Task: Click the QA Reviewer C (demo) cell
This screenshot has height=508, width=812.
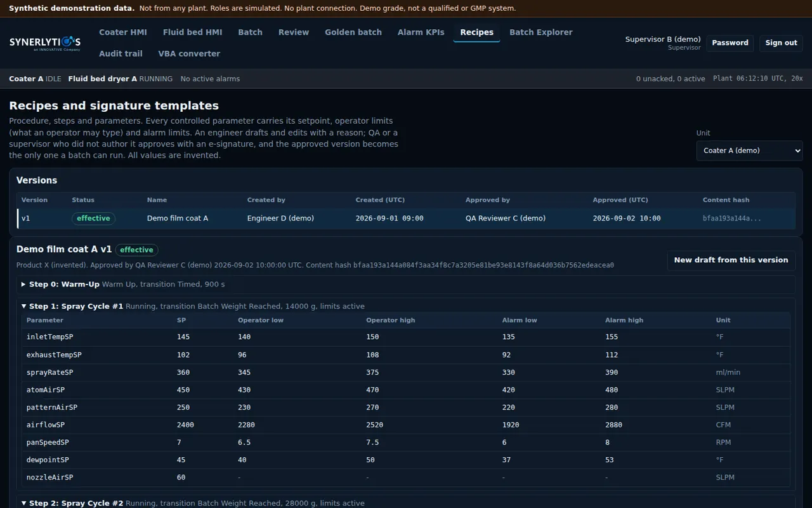Action: pos(506,218)
